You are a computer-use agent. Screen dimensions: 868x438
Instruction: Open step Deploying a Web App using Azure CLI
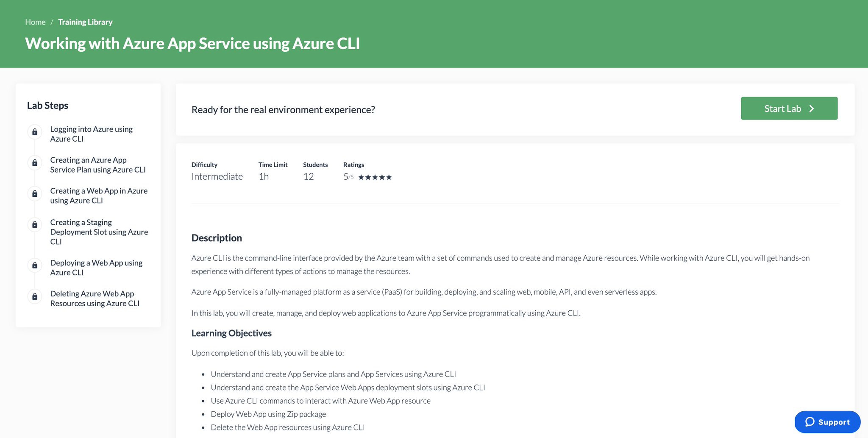point(96,268)
